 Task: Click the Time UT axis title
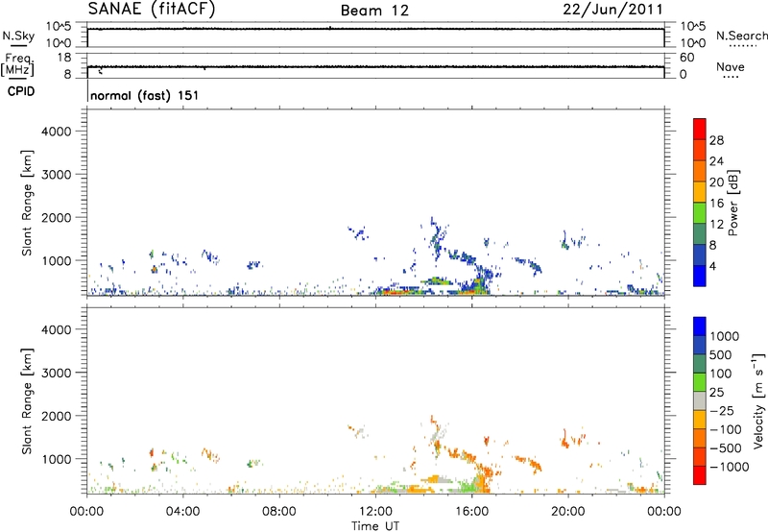click(375, 526)
